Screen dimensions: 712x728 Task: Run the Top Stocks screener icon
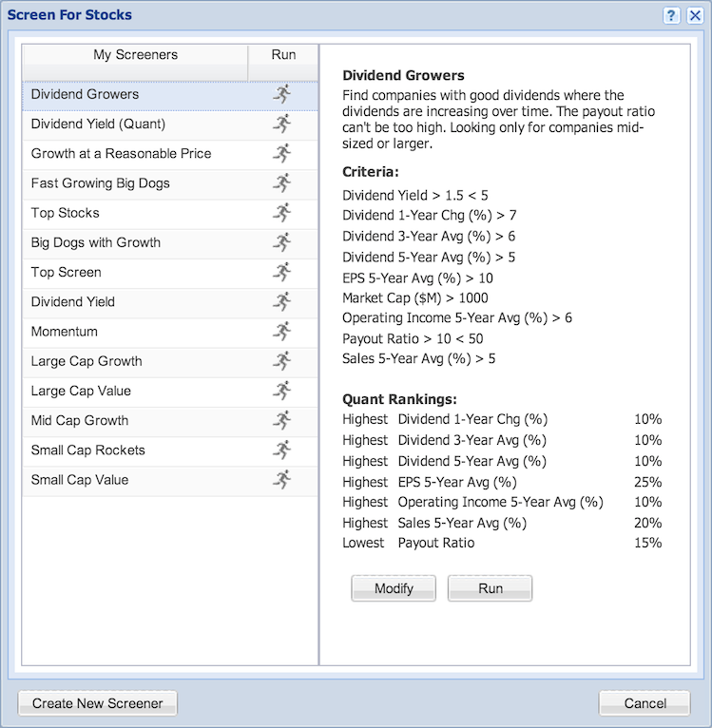click(x=281, y=213)
